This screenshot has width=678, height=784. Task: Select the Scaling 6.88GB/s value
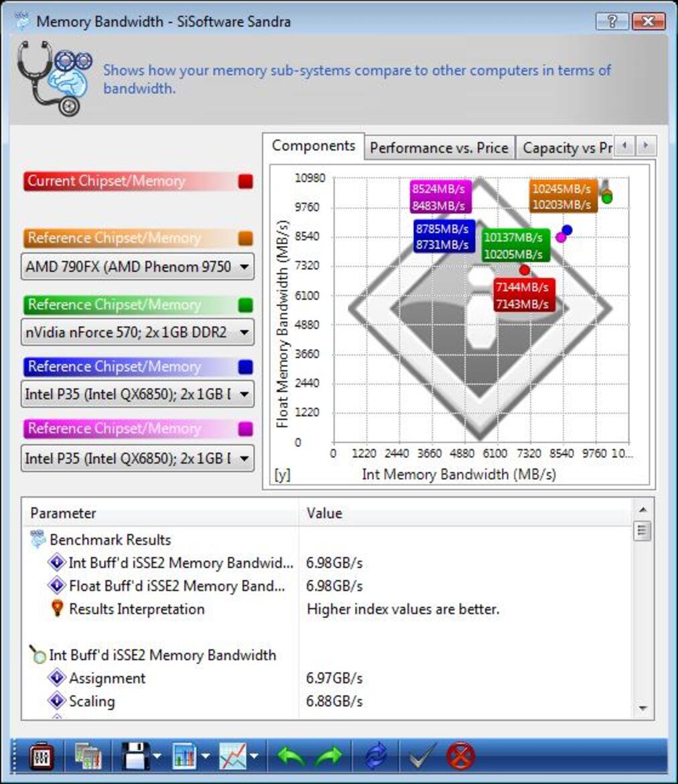coord(334,701)
